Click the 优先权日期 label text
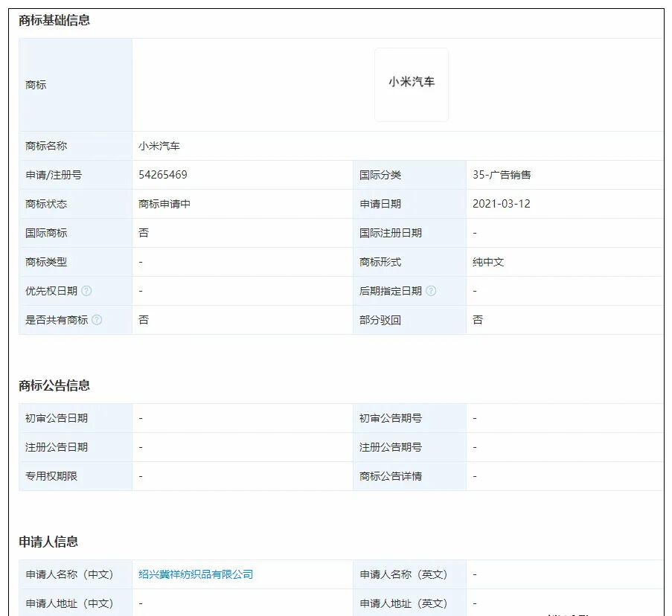The height and width of the screenshot is (616, 672). tap(51, 291)
